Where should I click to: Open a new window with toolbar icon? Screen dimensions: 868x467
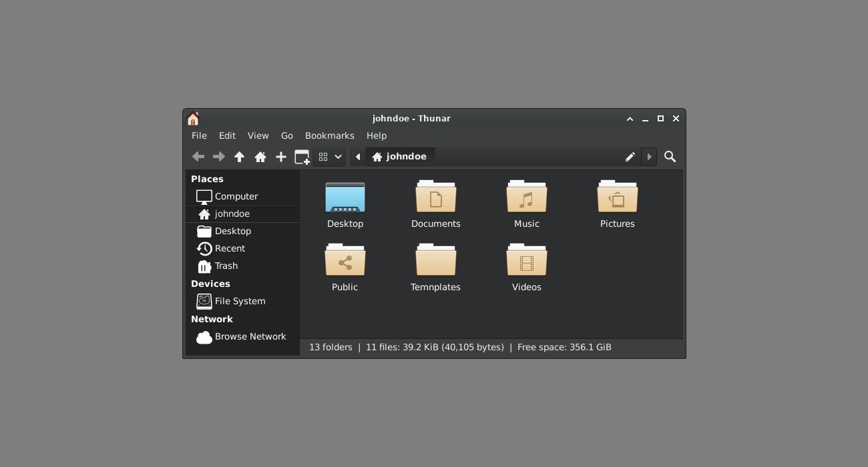[x=302, y=157]
